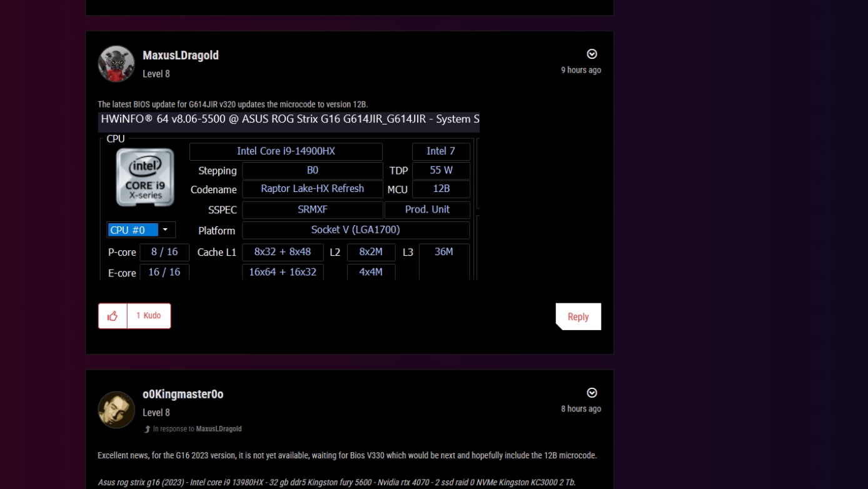Open o0Kingmaster0o username profile link
The height and width of the screenshot is (489, 868).
coord(183,394)
